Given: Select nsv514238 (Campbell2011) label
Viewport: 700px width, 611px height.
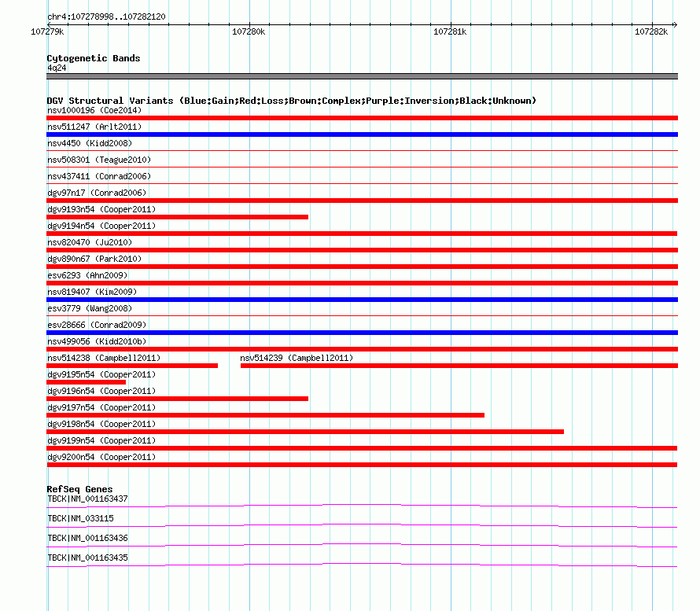Looking at the screenshot, I should click(x=104, y=358).
